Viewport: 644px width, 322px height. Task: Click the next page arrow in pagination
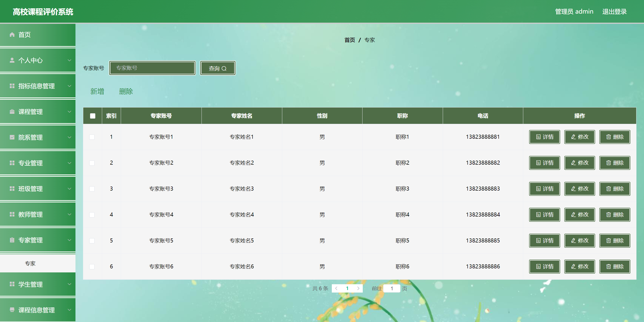pos(358,289)
